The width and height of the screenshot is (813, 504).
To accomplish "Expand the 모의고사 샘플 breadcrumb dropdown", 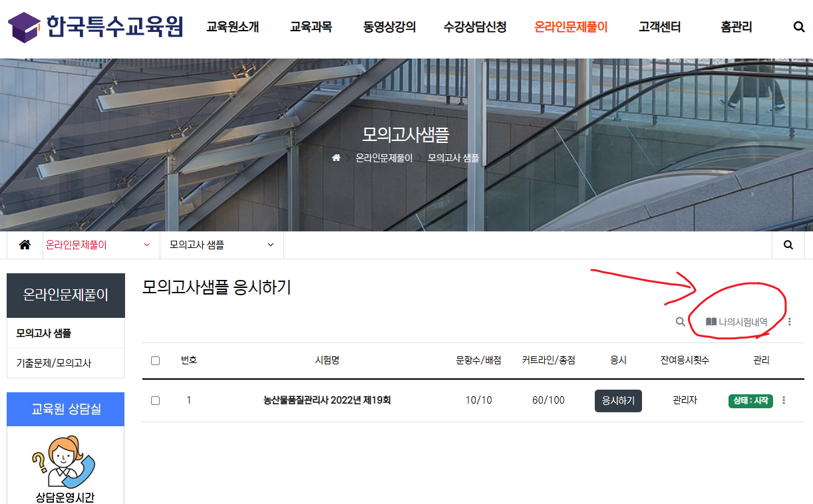I will coord(222,245).
